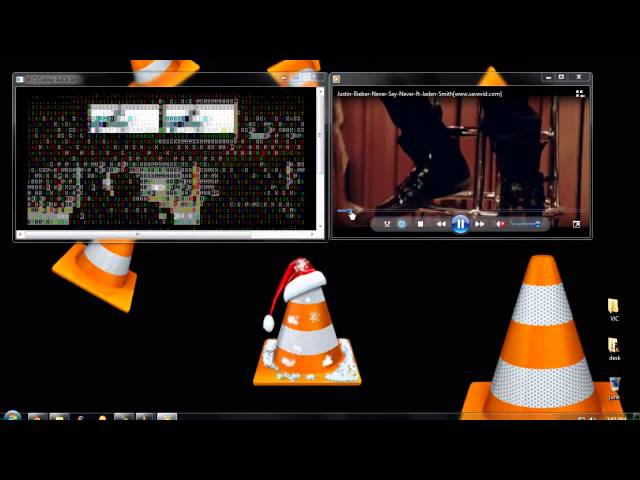Click VLC window scroll down arrow
Viewport: 640px width, 480px height.
click(320, 226)
